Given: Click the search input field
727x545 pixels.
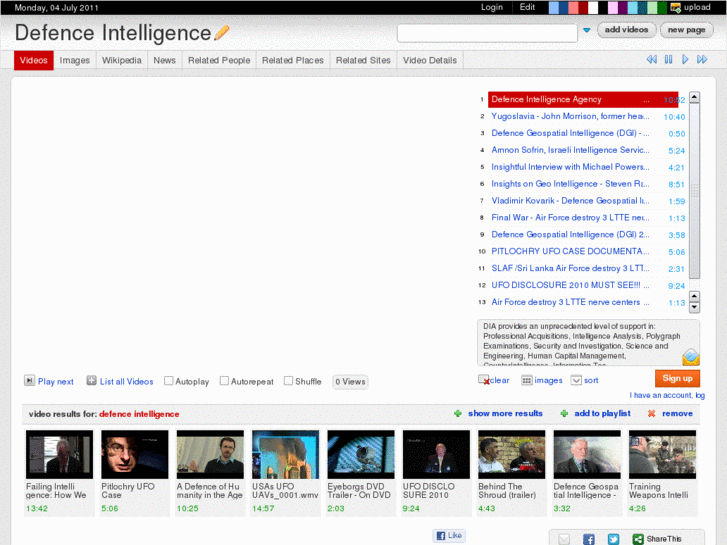Looking at the screenshot, I should [x=487, y=33].
